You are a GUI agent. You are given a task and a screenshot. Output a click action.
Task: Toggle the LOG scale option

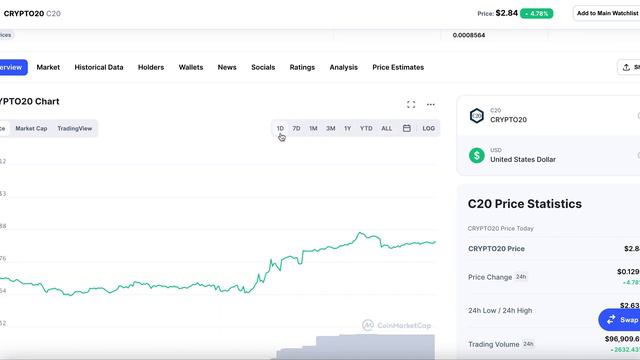click(429, 128)
